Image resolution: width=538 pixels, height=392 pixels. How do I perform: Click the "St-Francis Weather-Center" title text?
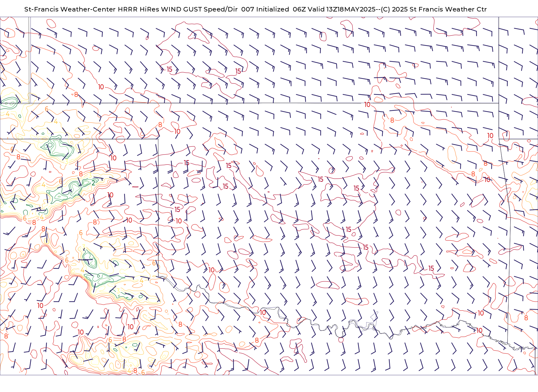(x=70, y=9)
